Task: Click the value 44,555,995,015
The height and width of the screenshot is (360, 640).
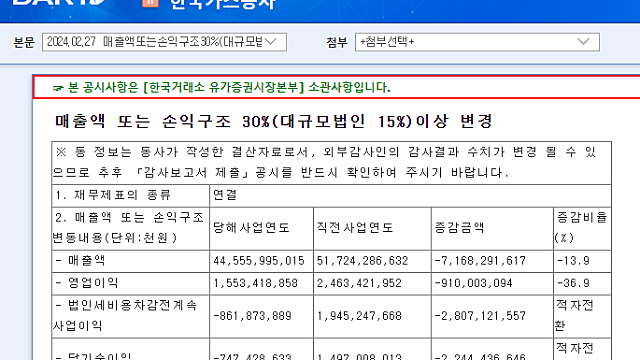Action: click(259, 261)
